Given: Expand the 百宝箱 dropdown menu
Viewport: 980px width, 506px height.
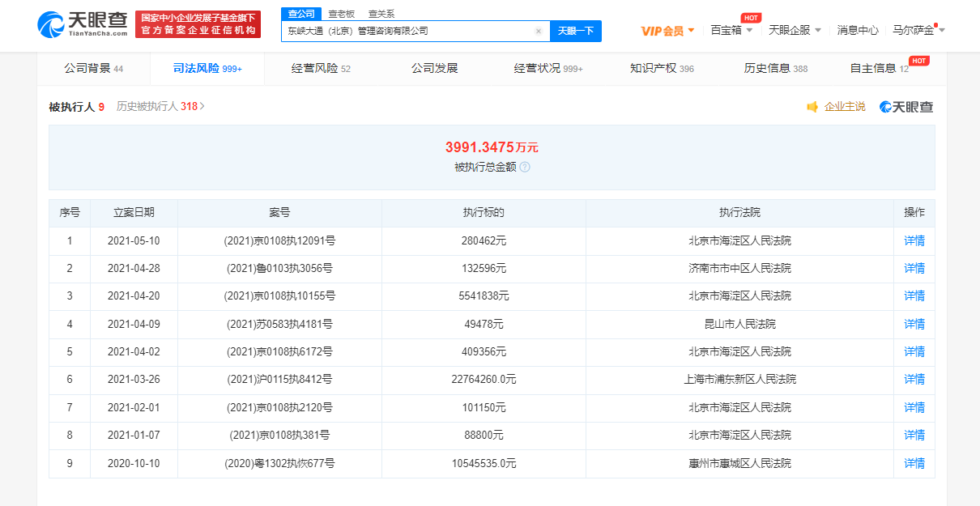Looking at the screenshot, I should pyautogui.click(x=731, y=30).
